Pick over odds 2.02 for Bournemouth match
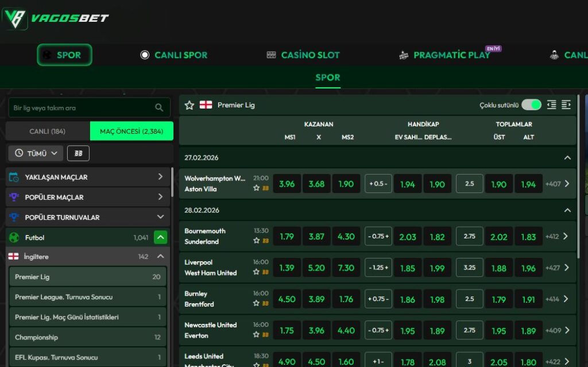The height and width of the screenshot is (367, 588). point(499,237)
